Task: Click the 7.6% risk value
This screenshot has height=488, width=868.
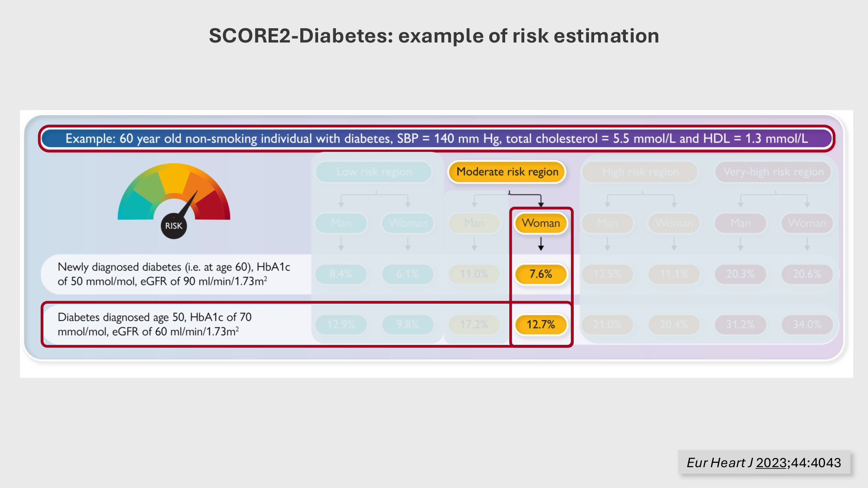Action: (x=541, y=274)
